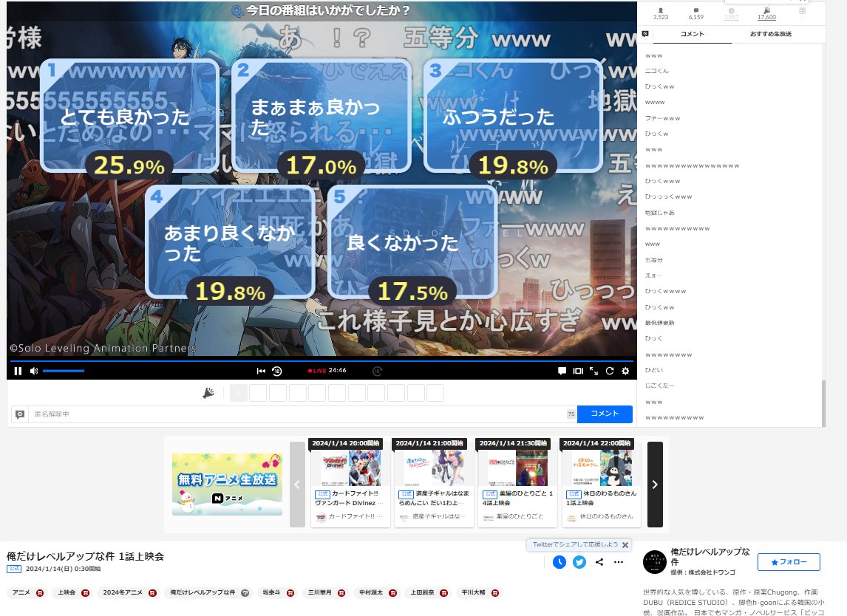The width and height of the screenshot is (847, 616).
Task: Switch to theater mode icon
Action: coord(578,371)
